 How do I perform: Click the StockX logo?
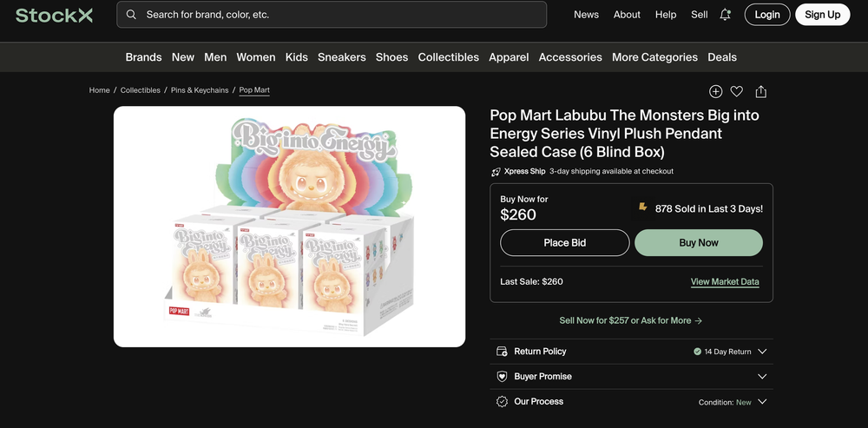(54, 15)
